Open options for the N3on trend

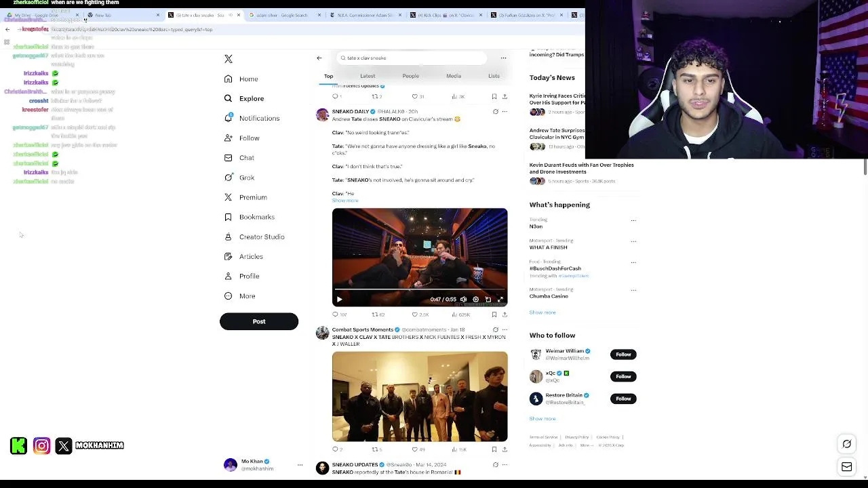point(633,220)
